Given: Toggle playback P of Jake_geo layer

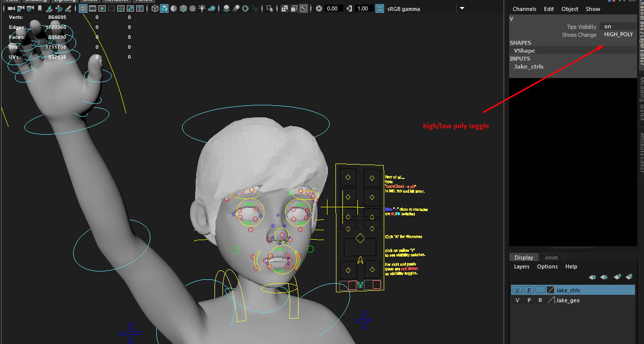Looking at the screenshot, I should 529,300.
